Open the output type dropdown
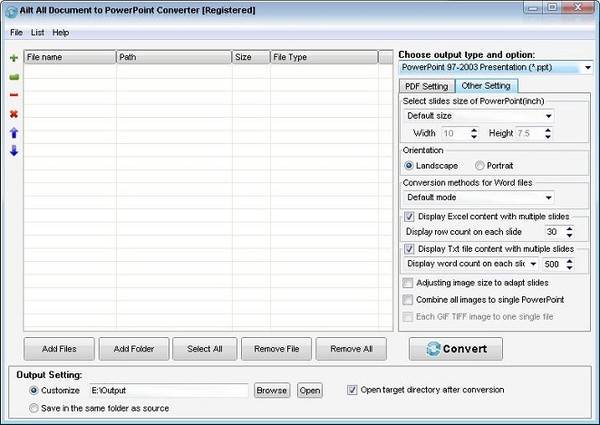The image size is (600, 425). click(588, 68)
